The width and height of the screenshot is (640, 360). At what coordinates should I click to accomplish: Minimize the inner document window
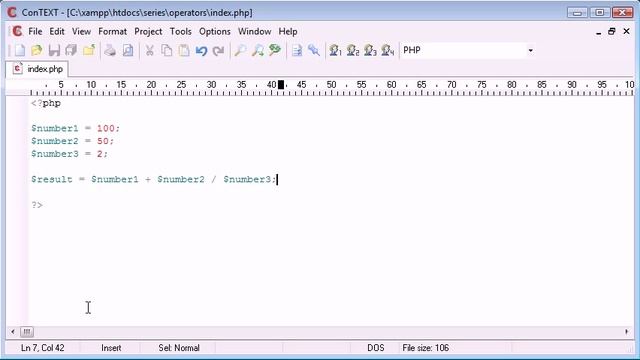pyautogui.click(x=598, y=32)
